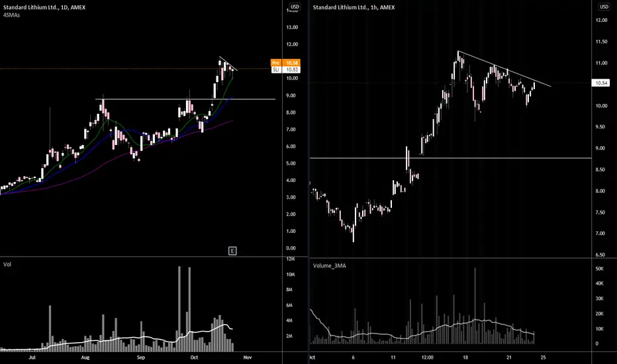
Task: Click the 'Jul' label on the time axis
Action: 32,357
